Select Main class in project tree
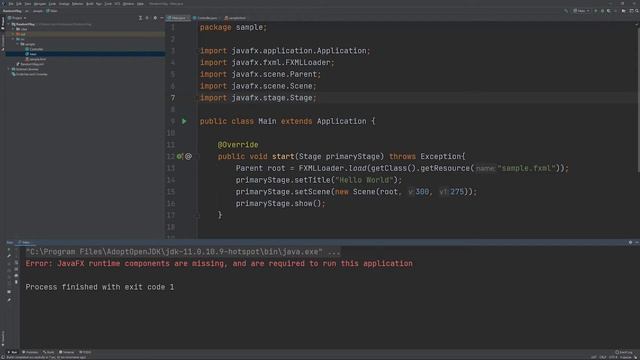The width and height of the screenshot is (640, 360). pyautogui.click(x=31, y=54)
